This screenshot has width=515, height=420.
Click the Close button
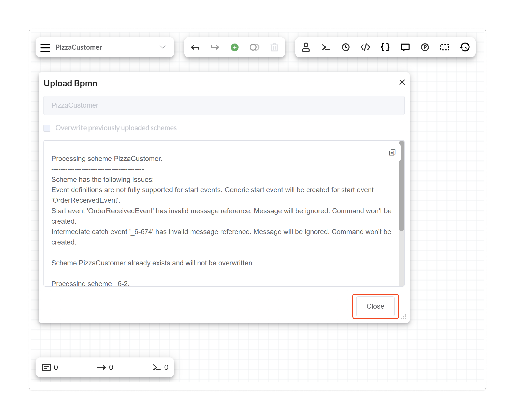point(375,306)
